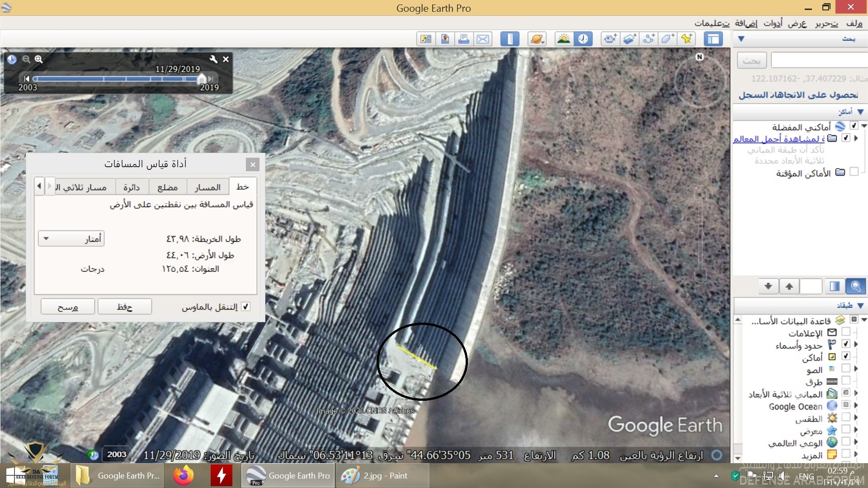Open the red lightning app in taskbar

(x=221, y=475)
